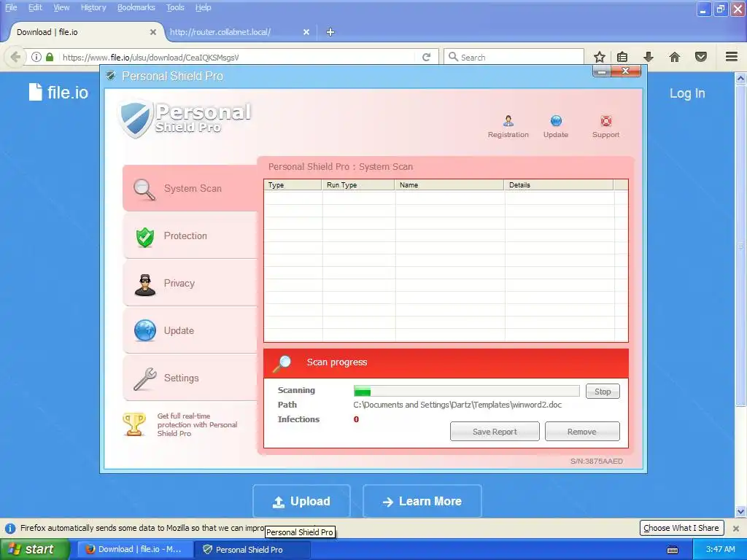The height and width of the screenshot is (560, 747).
Task: Click the page scrollbar up arrow
Action: 740,79
